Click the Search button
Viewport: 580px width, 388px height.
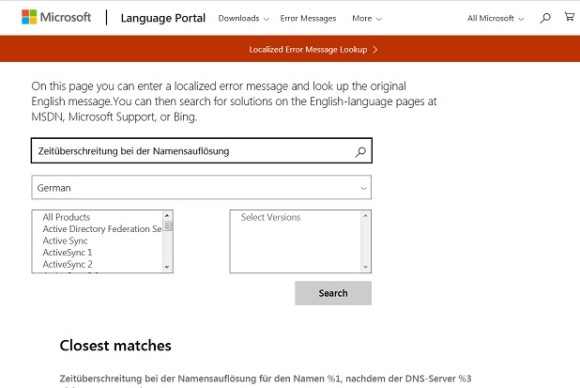[x=333, y=293]
